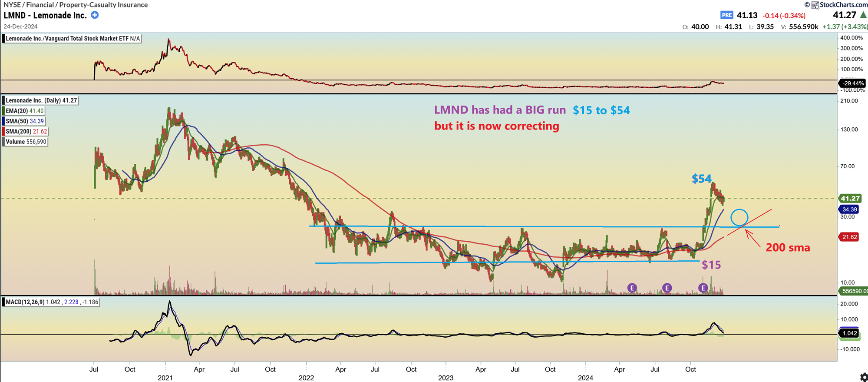Click the high value H: 41.31
This screenshot has height=382, width=868.
[729, 27]
